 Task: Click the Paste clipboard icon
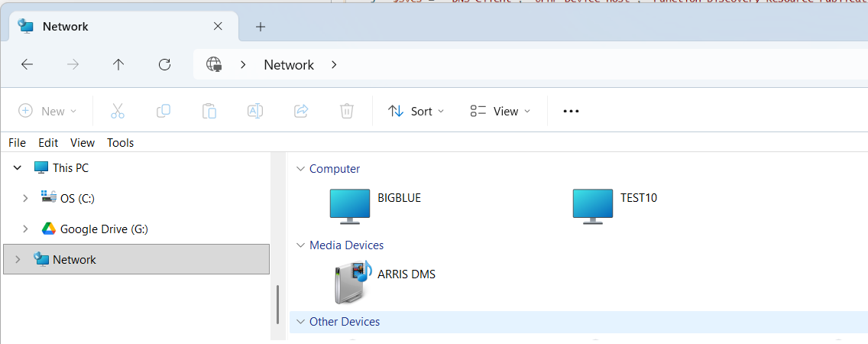pos(209,111)
